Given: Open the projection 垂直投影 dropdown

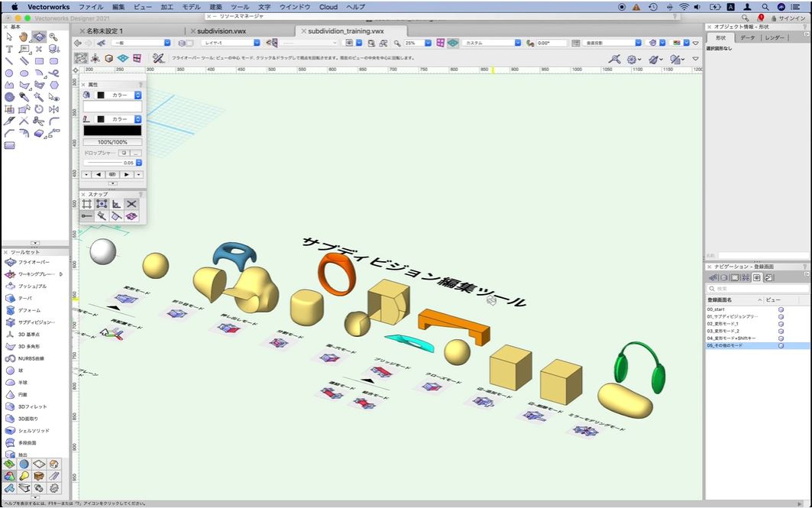Looking at the screenshot, I should [x=612, y=43].
